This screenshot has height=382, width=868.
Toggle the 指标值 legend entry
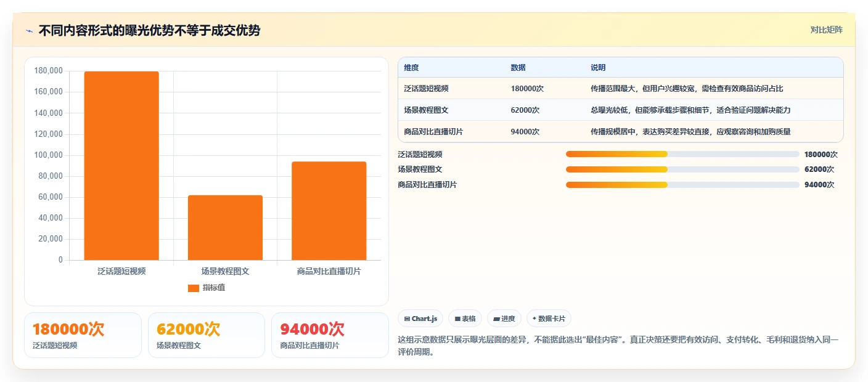click(207, 288)
